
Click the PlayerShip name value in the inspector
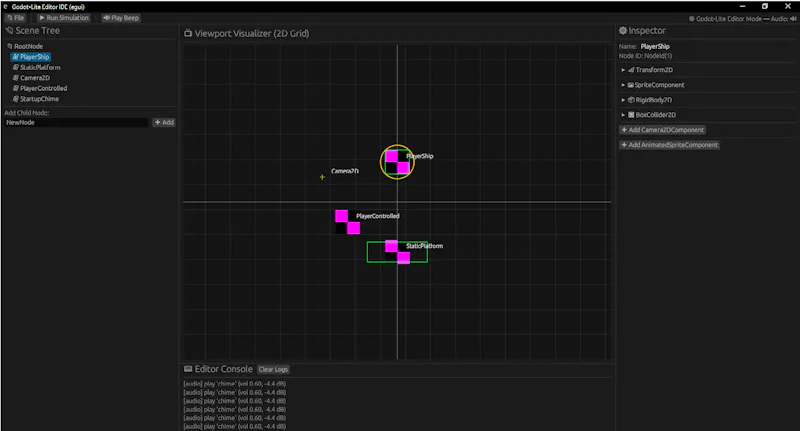pyautogui.click(x=655, y=46)
